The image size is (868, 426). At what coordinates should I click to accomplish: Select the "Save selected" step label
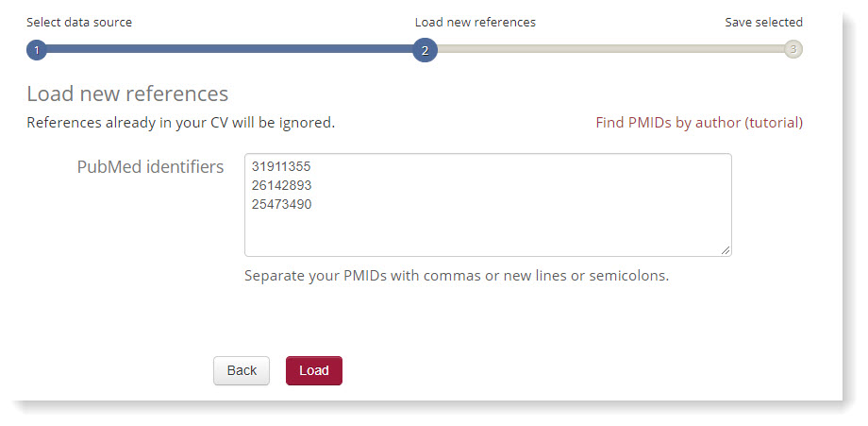click(763, 22)
